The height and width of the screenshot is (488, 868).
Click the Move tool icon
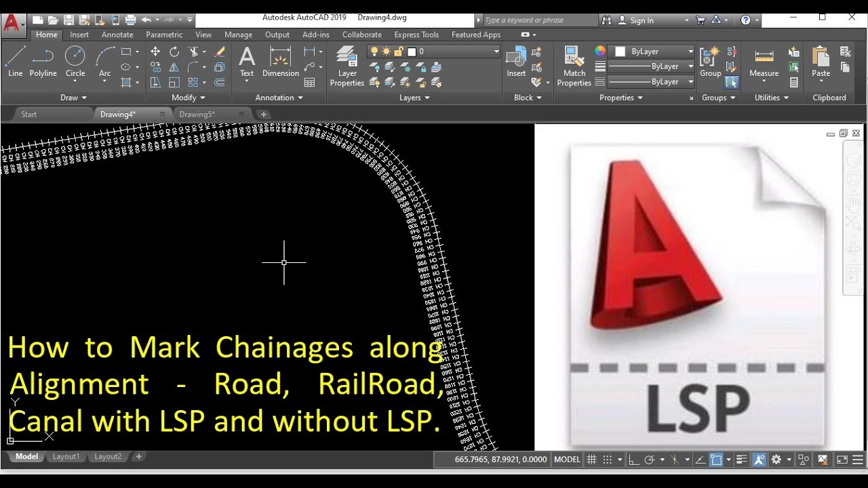(155, 52)
